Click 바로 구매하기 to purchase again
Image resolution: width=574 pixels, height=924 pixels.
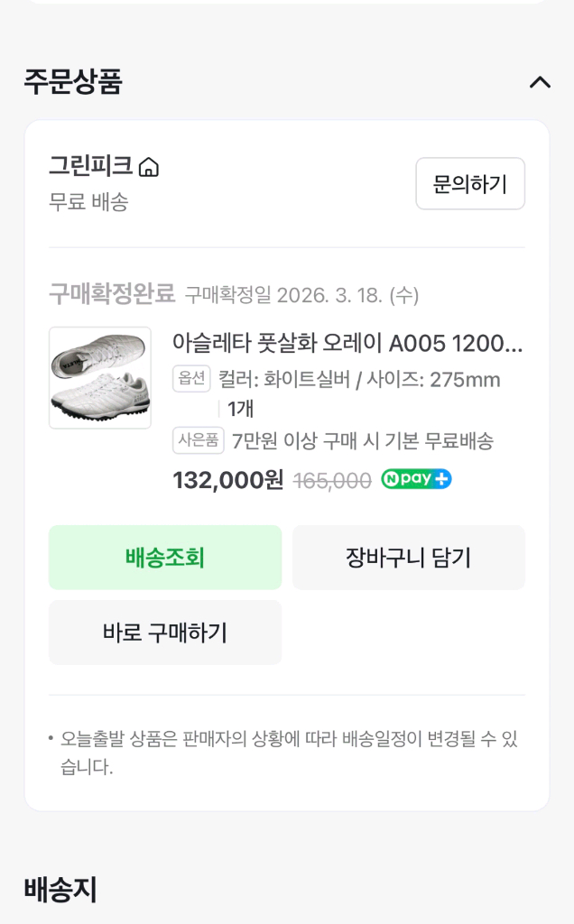coord(164,632)
